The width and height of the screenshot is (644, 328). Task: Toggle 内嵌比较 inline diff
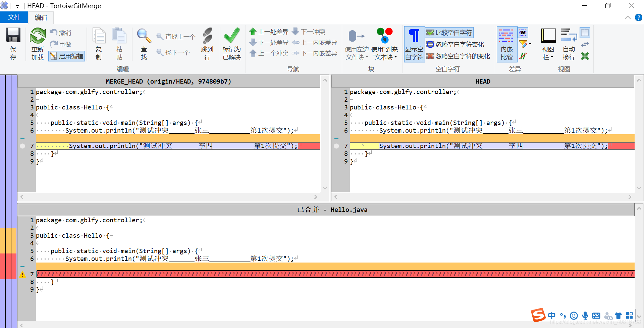[507, 44]
